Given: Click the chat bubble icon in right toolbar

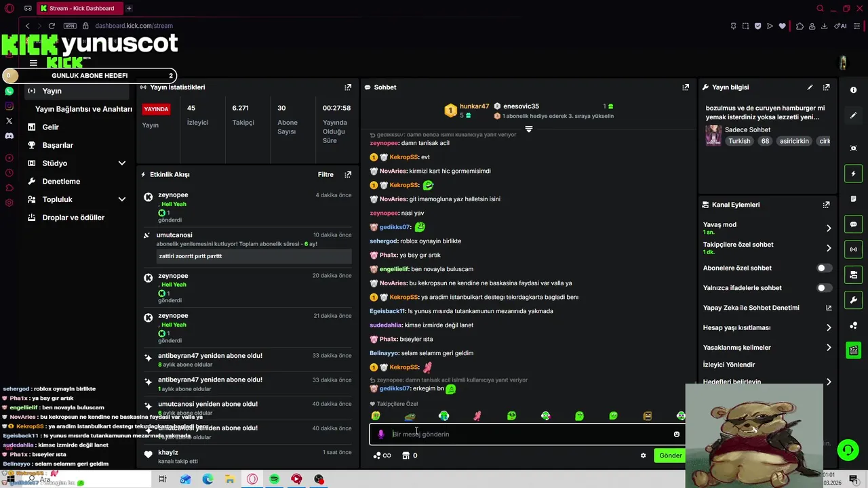Looking at the screenshot, I should click(x=853, y=224).
